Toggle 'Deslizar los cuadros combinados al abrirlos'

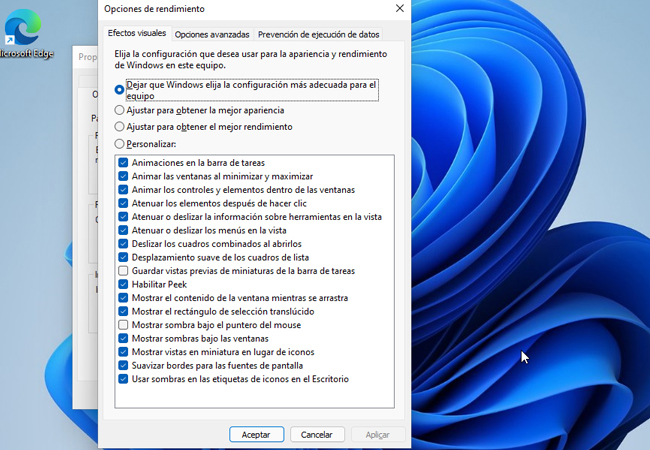coord(123,244)
